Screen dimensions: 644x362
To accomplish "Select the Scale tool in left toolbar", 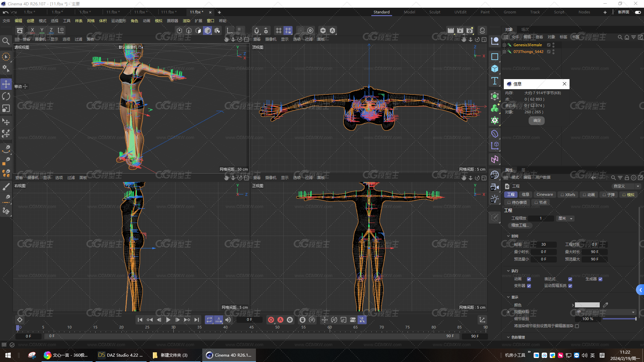I will click(x=6, y=109).
